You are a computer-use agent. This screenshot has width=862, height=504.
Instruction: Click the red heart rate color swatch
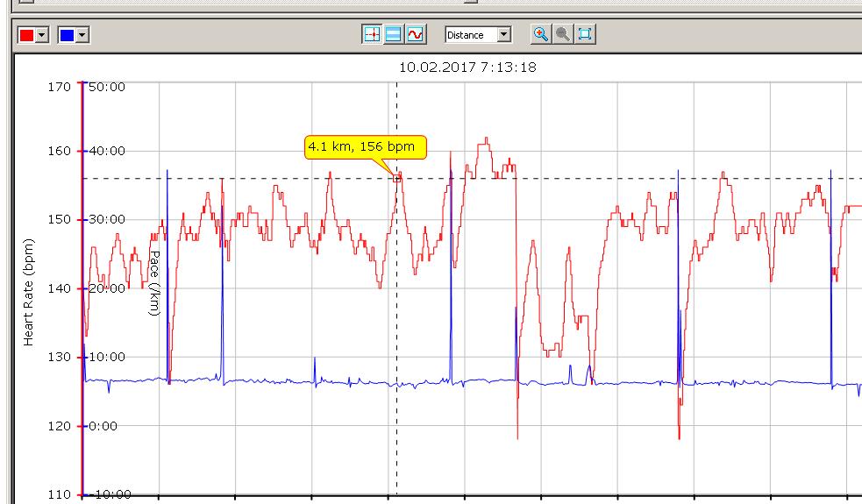point(26,35)
